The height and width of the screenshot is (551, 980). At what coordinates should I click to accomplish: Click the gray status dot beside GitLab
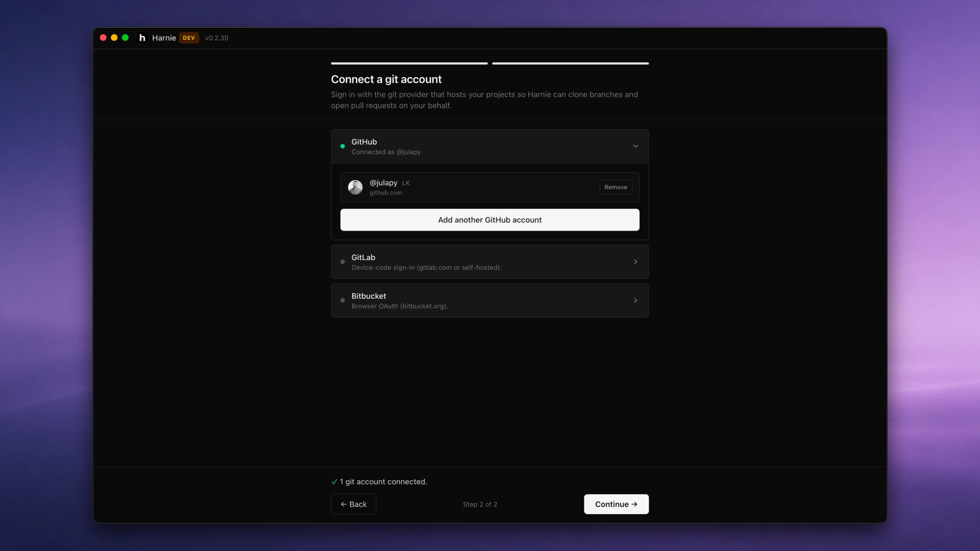342,262
